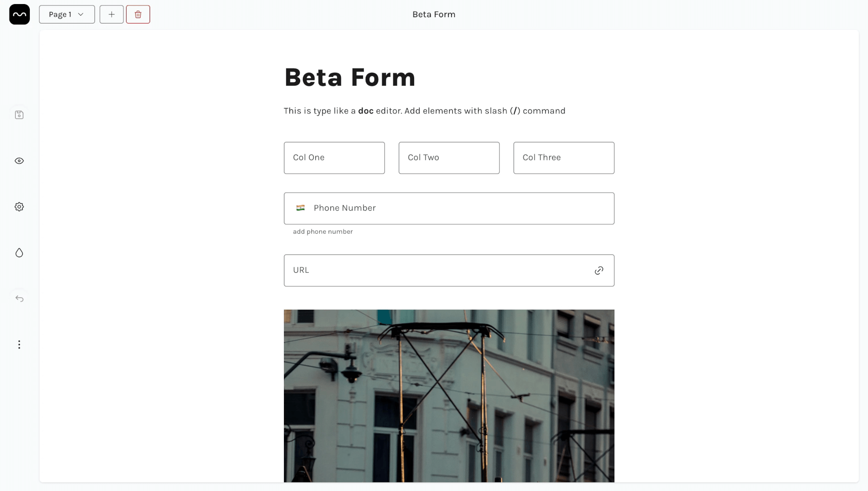Expand country selector via India flag

301,208
